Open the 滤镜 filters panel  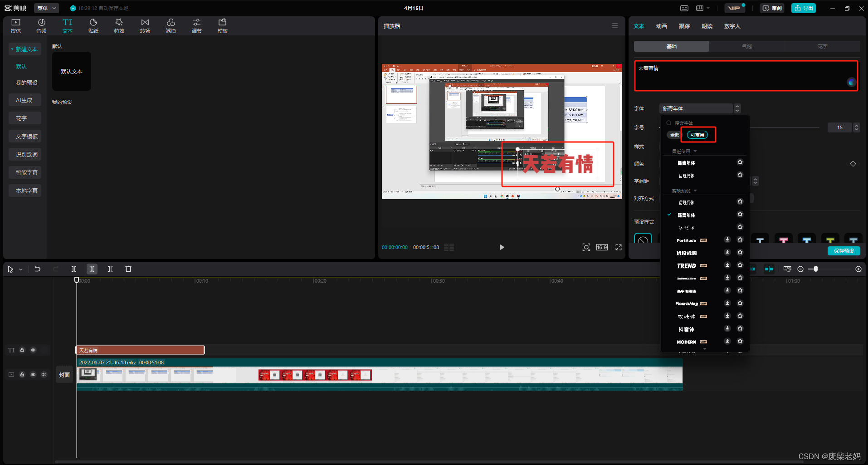(x=171, y=26)
